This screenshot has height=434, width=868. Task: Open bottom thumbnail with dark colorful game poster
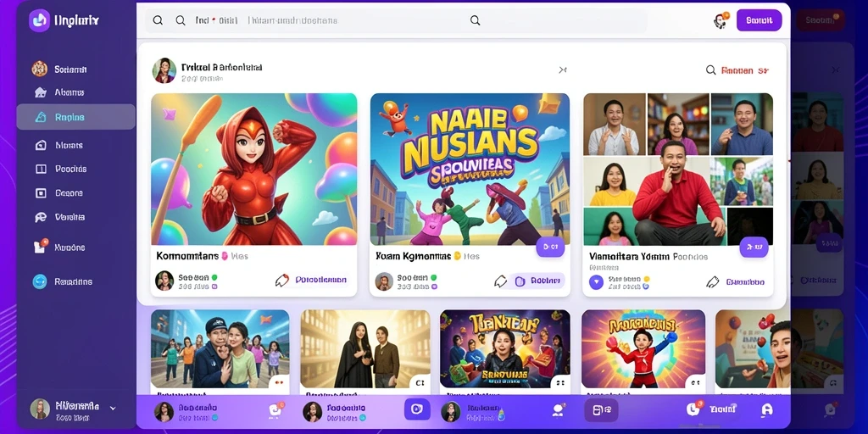[x=505, y=348]
